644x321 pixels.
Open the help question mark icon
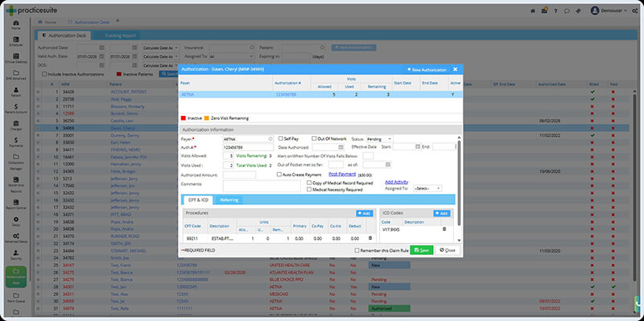(555, 10)
